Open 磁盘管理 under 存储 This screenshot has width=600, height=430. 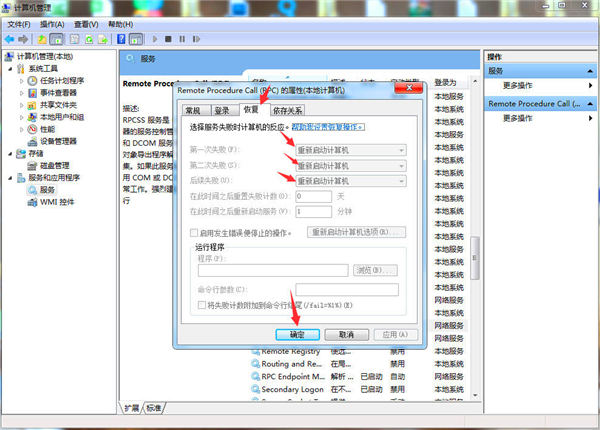click(x=54, y=165)
